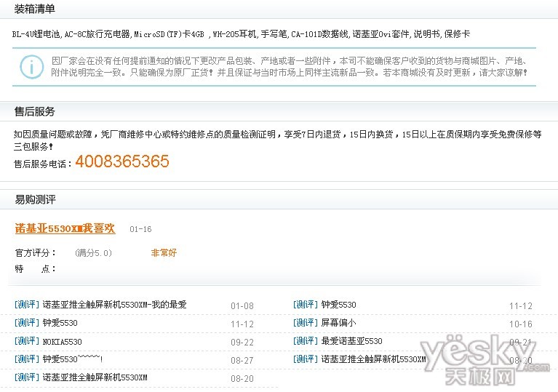Image resolution: width=558 pixels, height=392 pixels.
Task: Click the 非常好 rating text
Action: click(x=164, y=253)
